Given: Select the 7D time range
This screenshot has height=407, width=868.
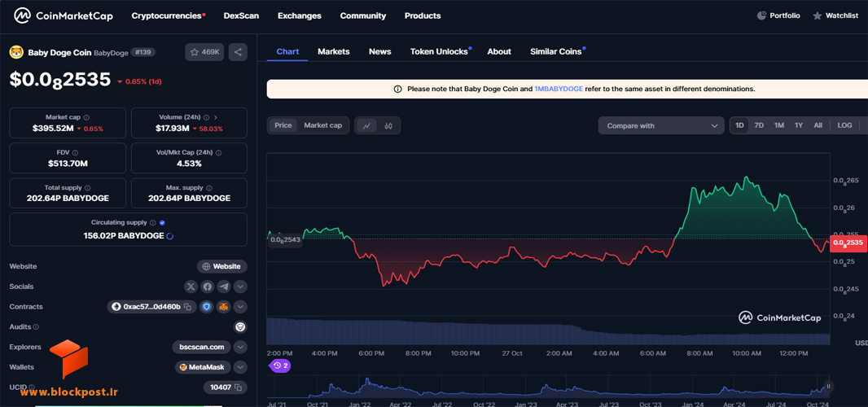Looking at the screenshot, I should click(759, 125).
